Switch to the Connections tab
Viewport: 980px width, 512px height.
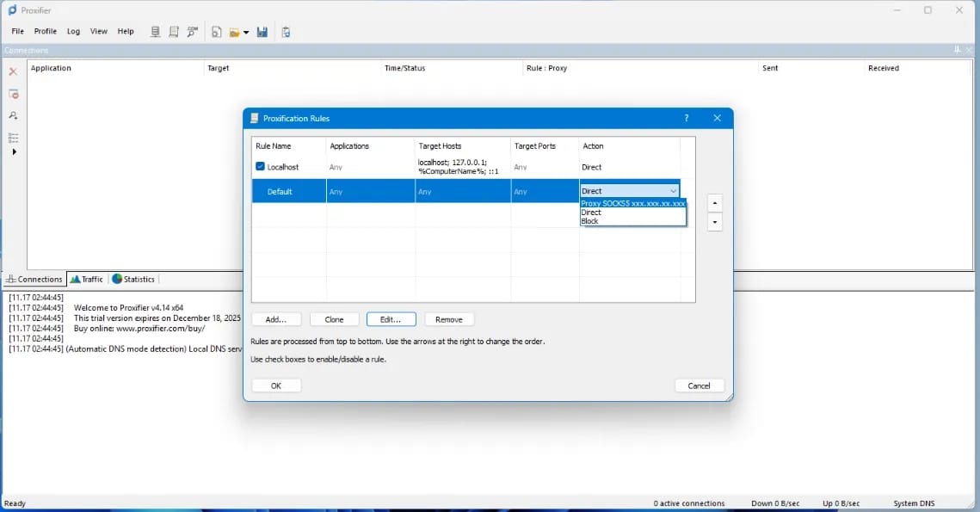(34, 280)
